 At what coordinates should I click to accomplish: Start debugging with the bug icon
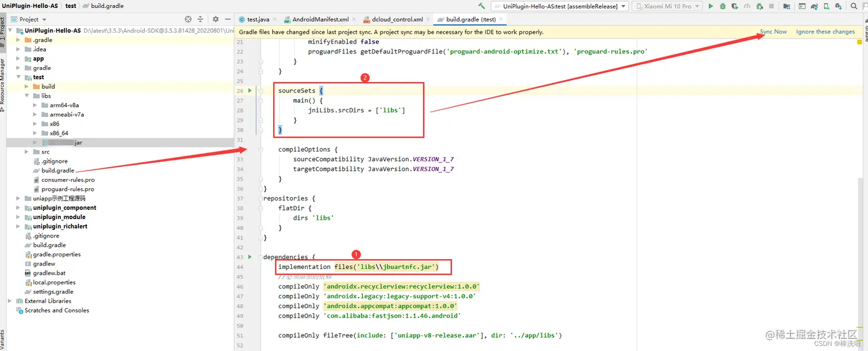coord(723,6)
